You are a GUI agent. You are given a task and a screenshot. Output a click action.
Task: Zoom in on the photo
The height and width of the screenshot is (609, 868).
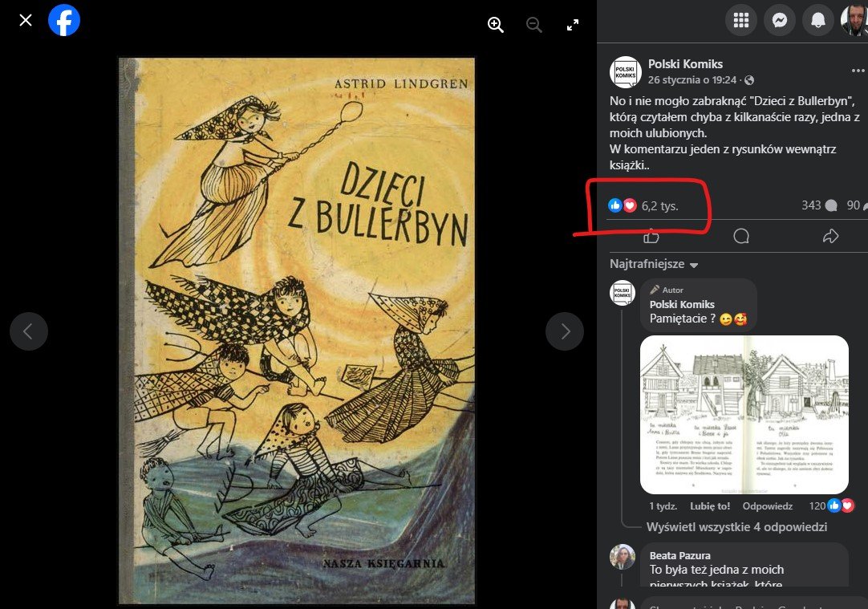tap(496, 25)
